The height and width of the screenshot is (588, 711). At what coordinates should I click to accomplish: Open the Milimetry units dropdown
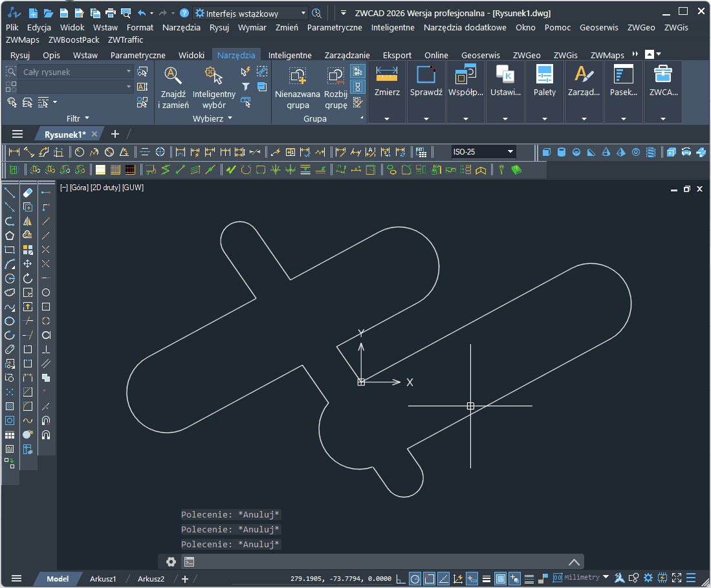(606, 577)
